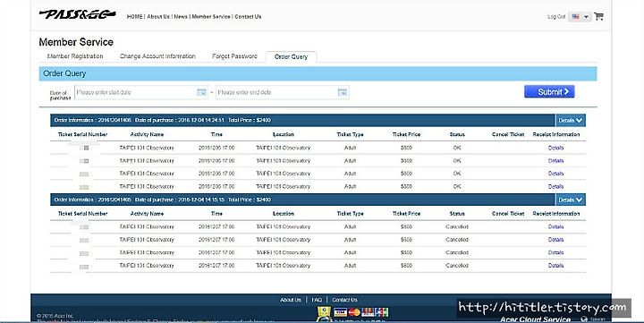Open the language flag dropdown

point(580,17)
